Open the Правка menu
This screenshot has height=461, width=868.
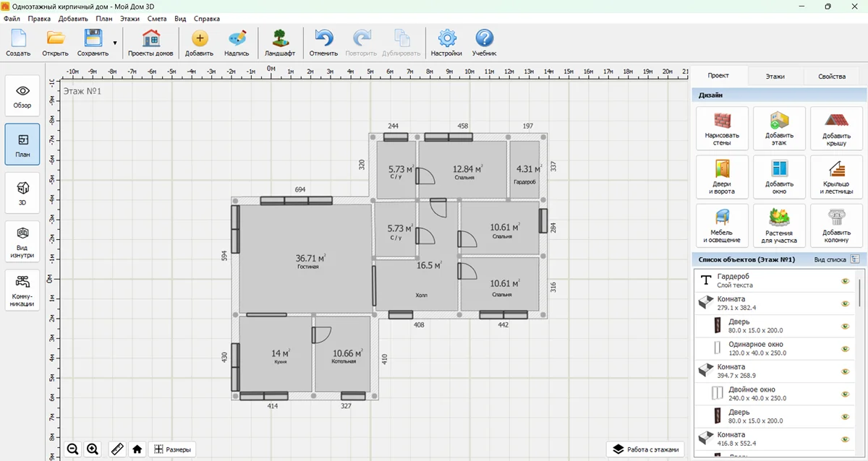click(x=39, y=19)
